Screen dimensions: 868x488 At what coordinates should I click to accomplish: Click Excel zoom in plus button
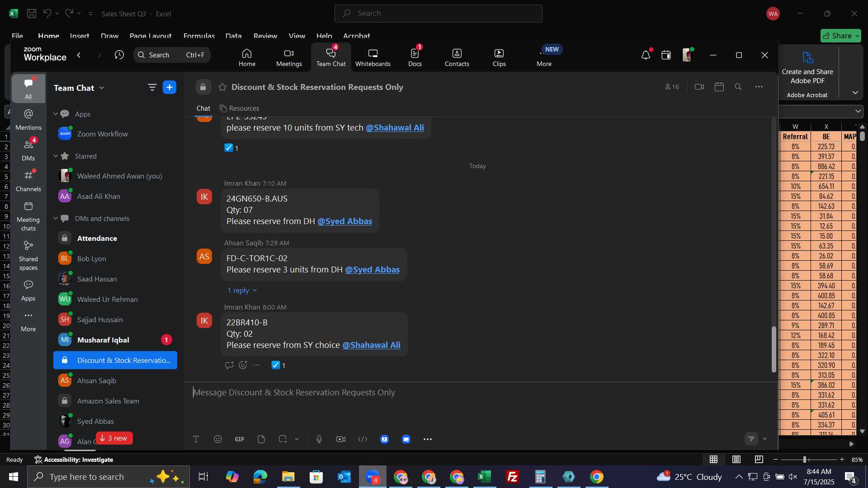click(842, 460)
